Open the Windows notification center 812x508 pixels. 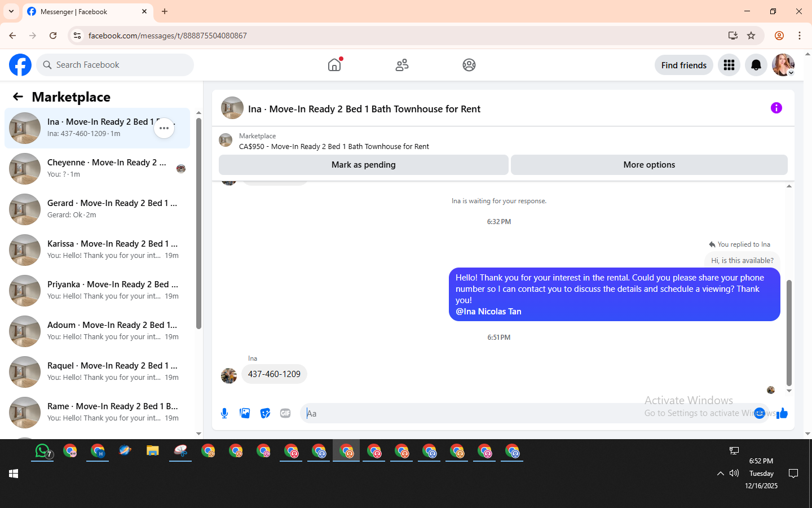click(793, 474)
